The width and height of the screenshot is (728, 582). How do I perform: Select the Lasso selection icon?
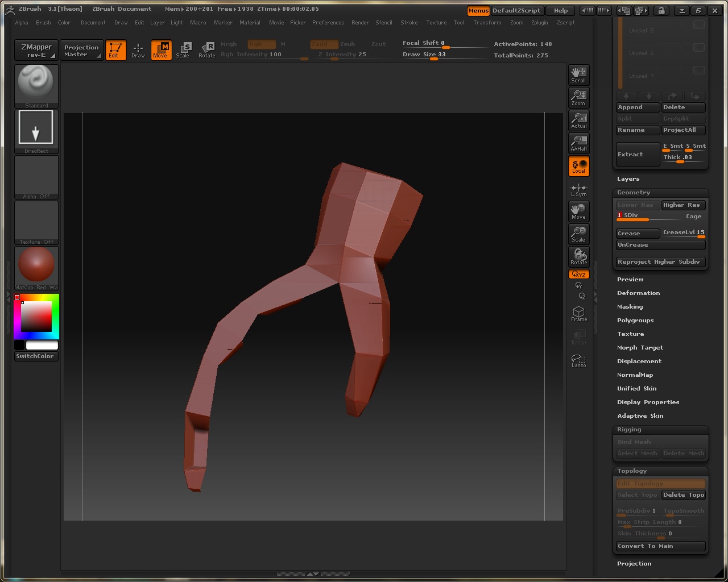click(x=578, y=360)
